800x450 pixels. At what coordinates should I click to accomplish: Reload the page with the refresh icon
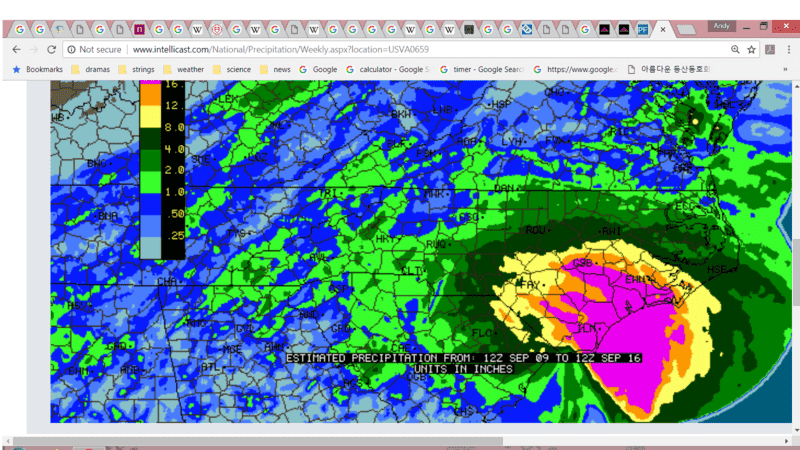[51, 49]
